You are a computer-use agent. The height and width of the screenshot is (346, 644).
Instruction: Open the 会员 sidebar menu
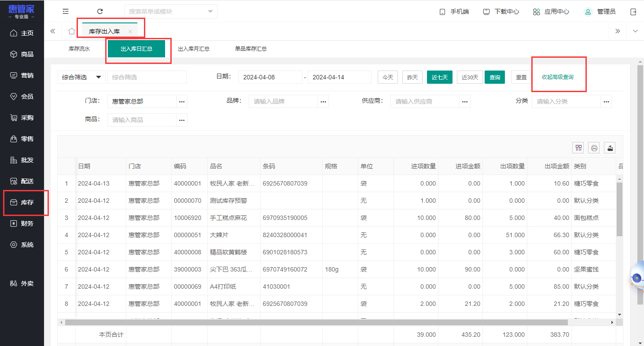[x=22, y=97]
